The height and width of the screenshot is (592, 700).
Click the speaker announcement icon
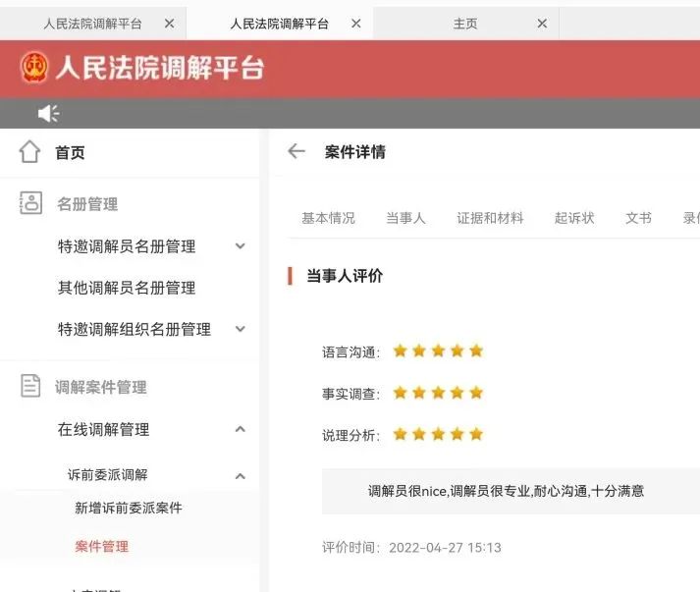[x=48, y=114]
